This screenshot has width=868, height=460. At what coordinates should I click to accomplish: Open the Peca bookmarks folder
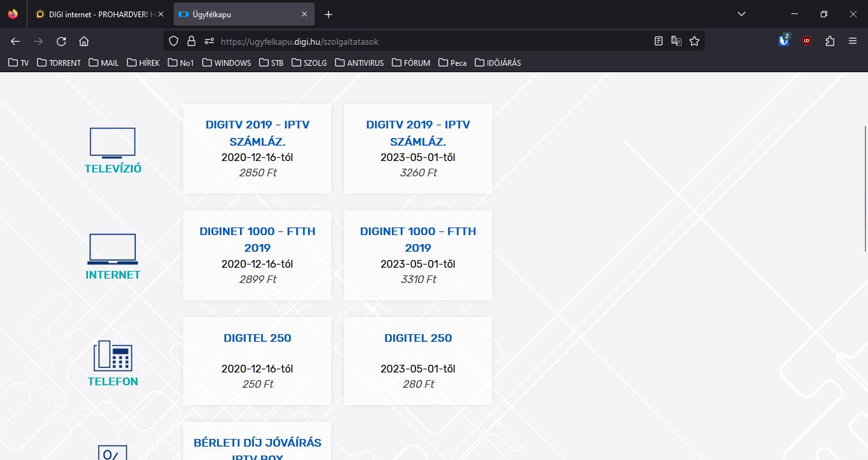453,63
